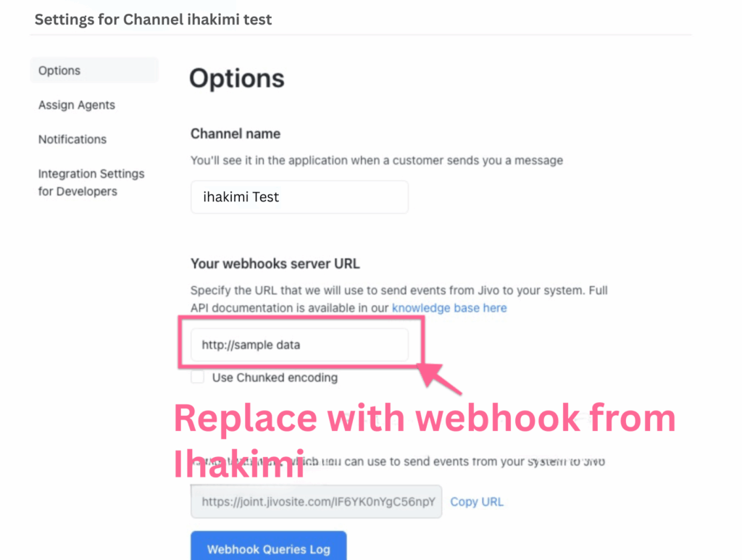Screen dimensions: 742x560
Task: Open Integration Settings for Developers
Action: point(91,183)
